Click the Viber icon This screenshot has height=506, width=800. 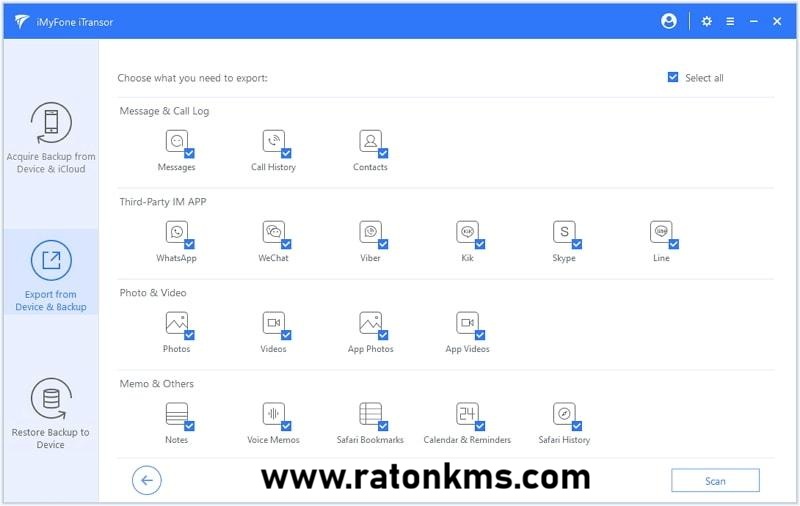370,232
